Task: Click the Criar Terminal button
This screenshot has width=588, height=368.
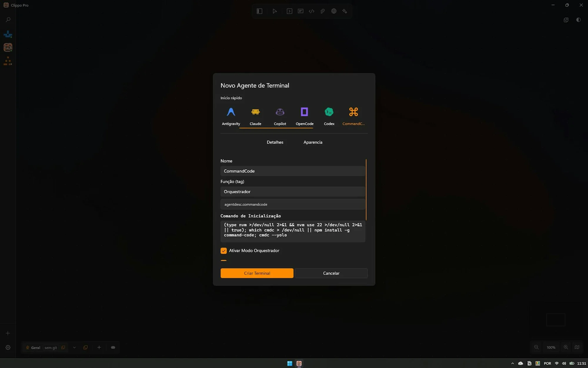Action: tap(257, 273)
